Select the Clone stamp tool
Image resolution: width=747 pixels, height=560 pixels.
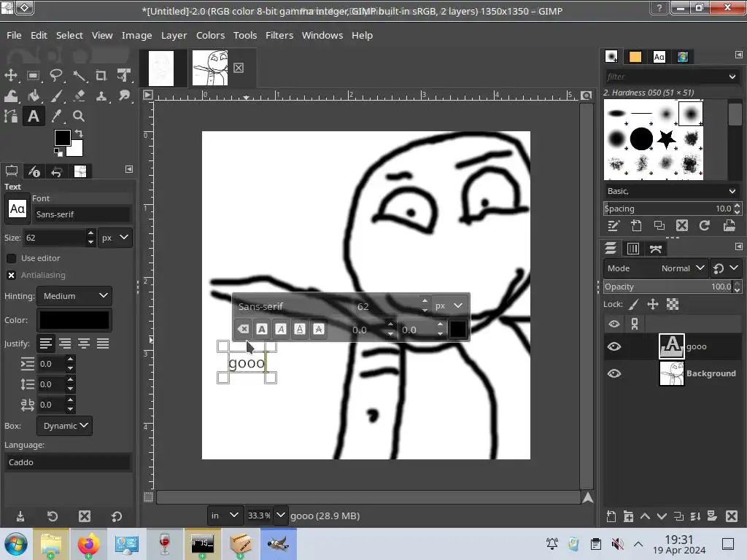[101, 96]
